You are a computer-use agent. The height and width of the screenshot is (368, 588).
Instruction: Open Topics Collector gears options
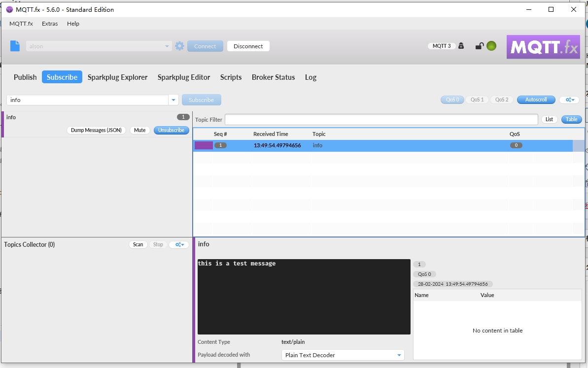(x=179, y=245)
